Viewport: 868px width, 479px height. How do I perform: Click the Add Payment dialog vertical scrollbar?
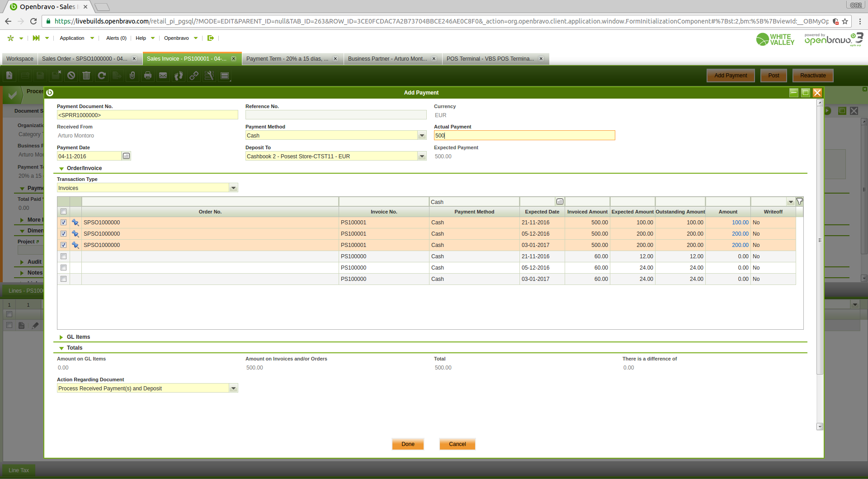point(820,240)
